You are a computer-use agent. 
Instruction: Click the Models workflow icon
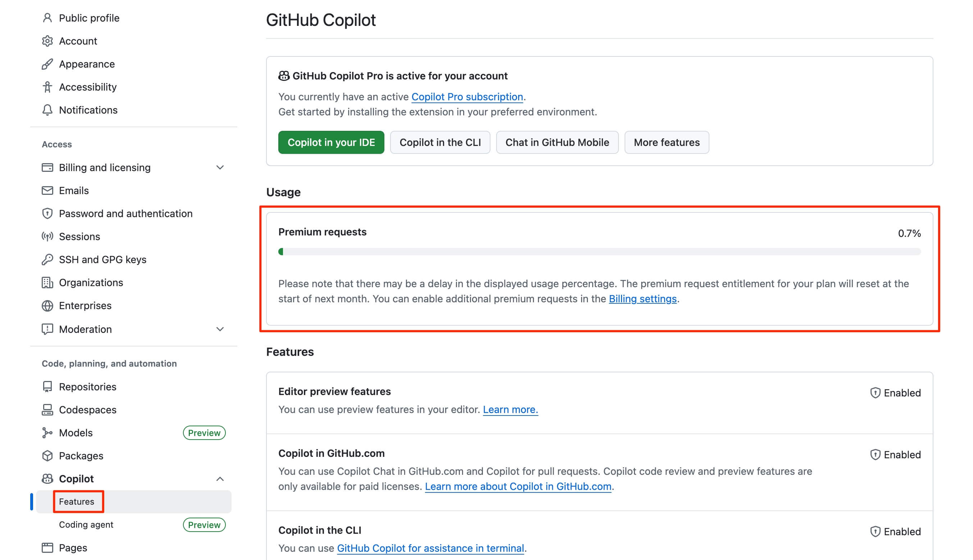pos(47,433)
